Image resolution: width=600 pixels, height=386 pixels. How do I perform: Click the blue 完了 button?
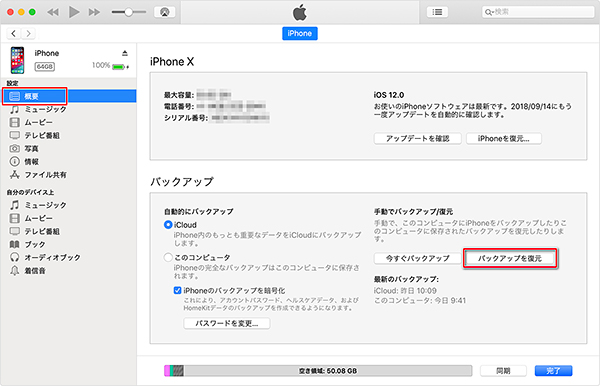pyautogui.click(x=553, y=371)
